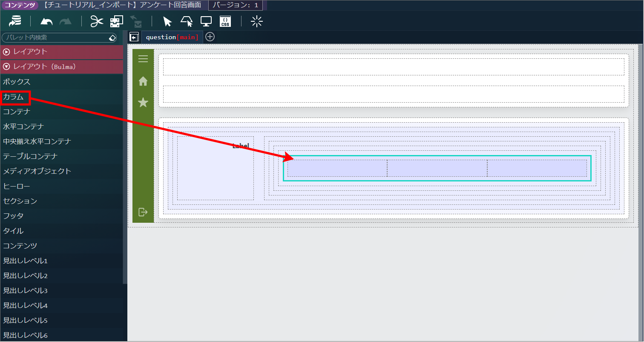This screenshot has height=342, width=644.
Task: Click the Label text on the canvas
Action: coord(241,146)
